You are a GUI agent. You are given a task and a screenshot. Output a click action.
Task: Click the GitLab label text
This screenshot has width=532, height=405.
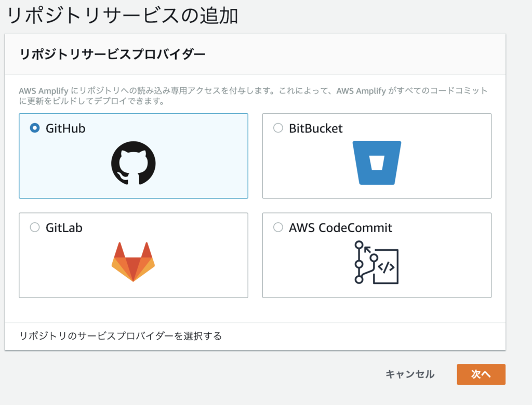[64, 227]
